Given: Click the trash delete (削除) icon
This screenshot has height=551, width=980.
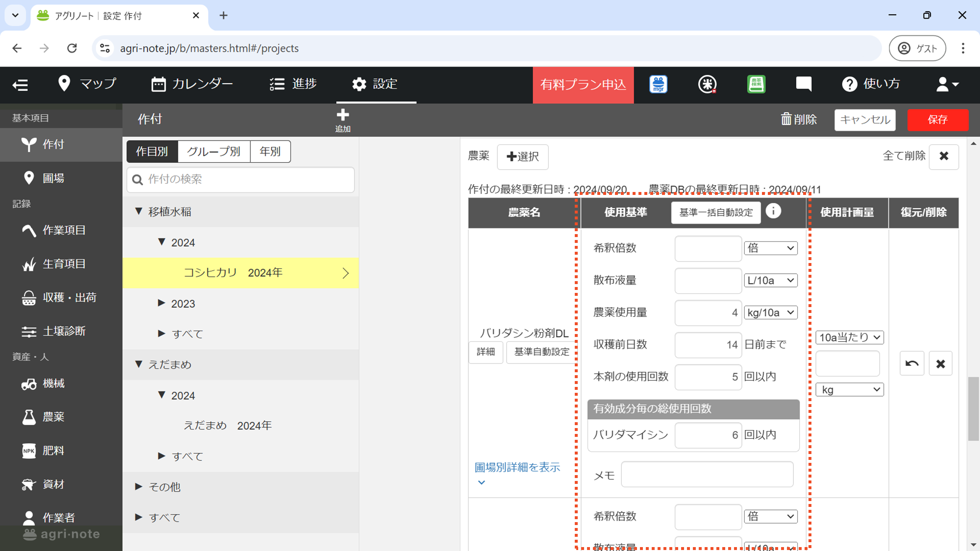Looking at the screenshot, I should pyautogui.click(x=786, y=119).
